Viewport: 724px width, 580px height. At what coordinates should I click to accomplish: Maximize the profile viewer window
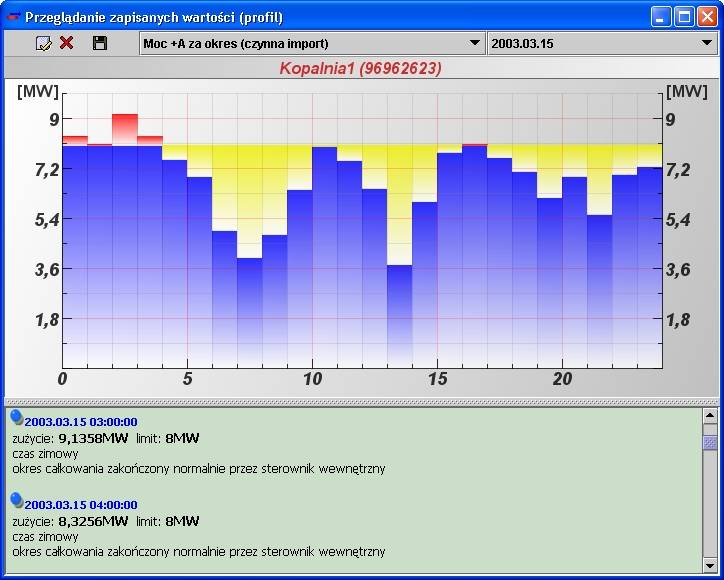[x=685, y=17]
